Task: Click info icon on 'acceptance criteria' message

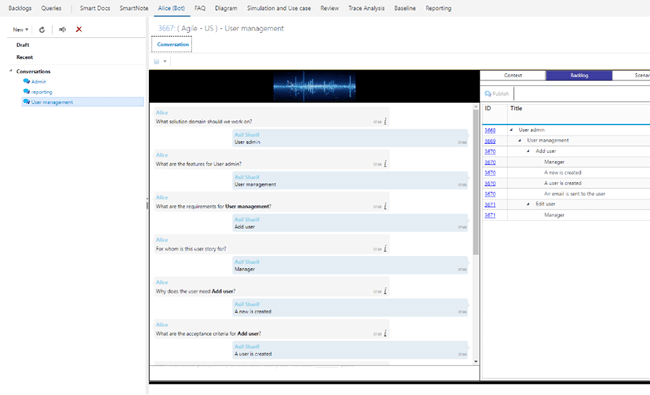Action: [386, 333]
